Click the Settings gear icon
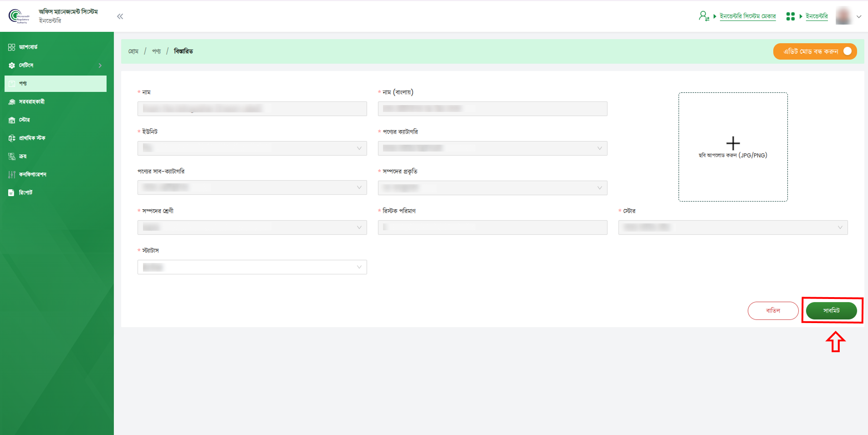The width and height of the screenshot is (868, 435). (x=12, y=66)
